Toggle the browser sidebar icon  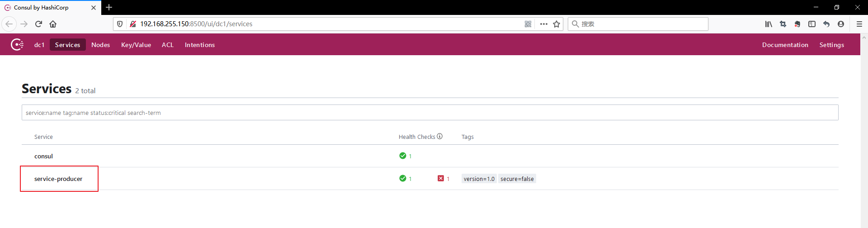click(x=812, y=24)
